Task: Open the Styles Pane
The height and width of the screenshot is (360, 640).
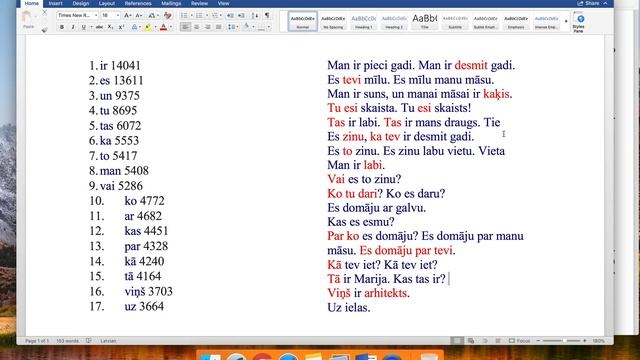Action: coord(579,22)
